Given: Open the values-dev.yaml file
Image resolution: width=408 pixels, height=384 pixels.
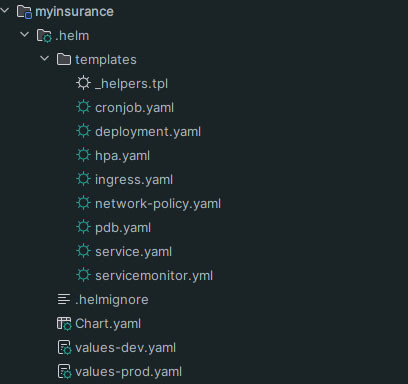Looking at the screenshot, I should coord(126,348).
